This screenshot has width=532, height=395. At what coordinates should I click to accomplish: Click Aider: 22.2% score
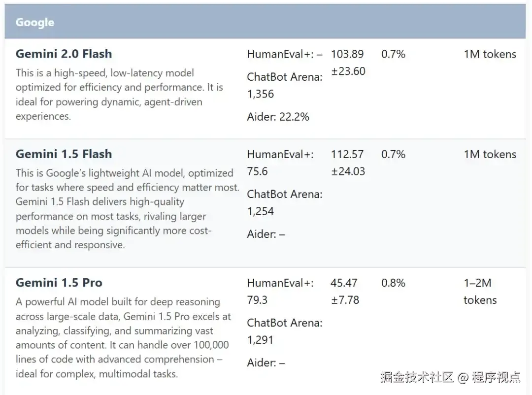(278, 117)
